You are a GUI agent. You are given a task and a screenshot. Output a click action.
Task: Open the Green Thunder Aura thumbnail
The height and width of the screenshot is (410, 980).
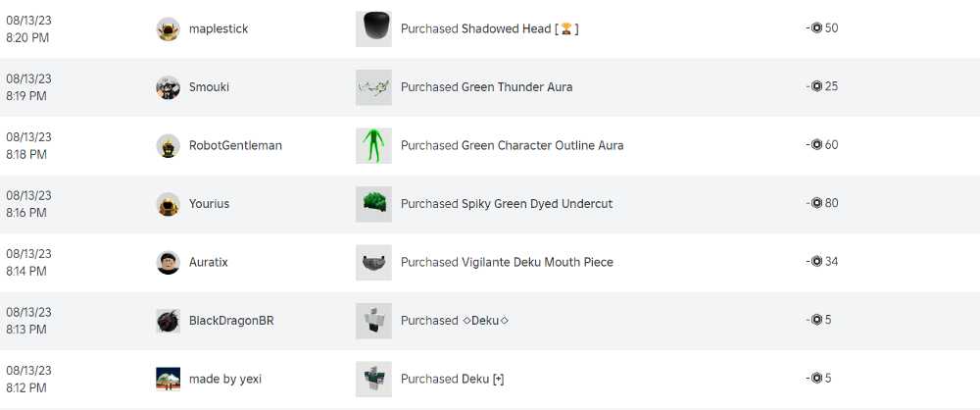point(373,87)
